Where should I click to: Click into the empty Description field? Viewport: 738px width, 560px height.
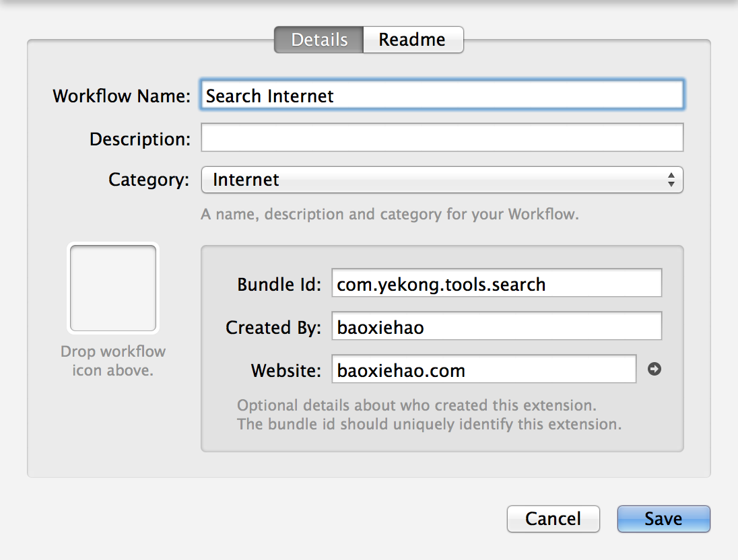click(442, 137)
